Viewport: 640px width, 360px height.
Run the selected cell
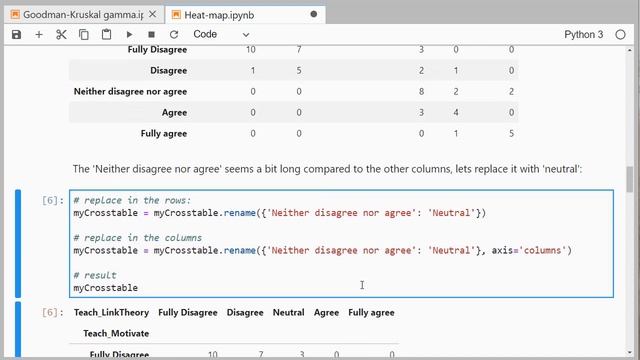[129, 35]
